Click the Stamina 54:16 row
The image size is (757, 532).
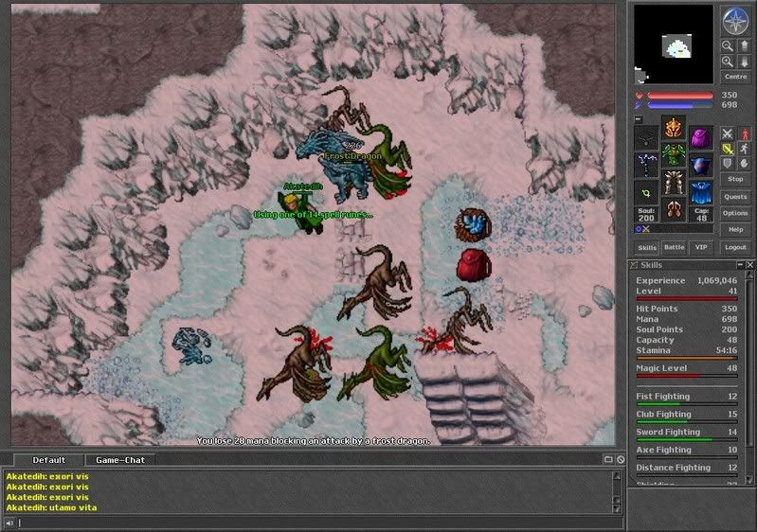[687, 350]
